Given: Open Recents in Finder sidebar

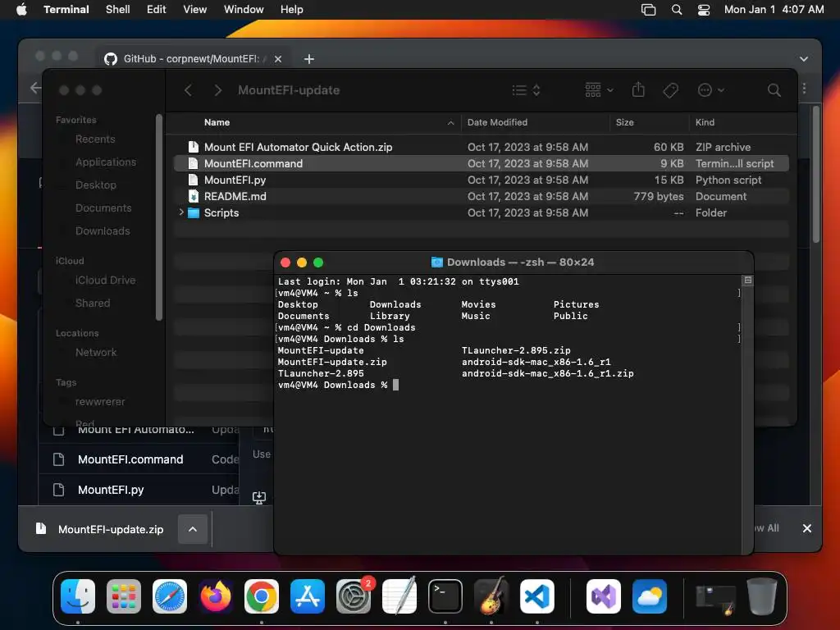Looking at the screenshot, I should (x=95, y=139).
